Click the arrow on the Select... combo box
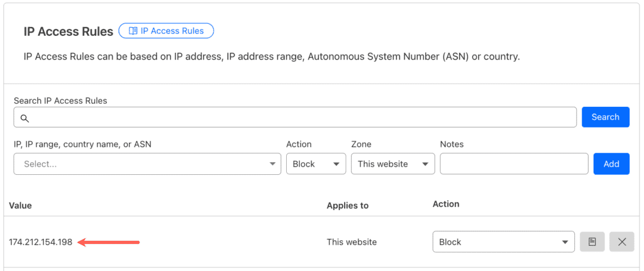 pyautogui.click(x=272, y=164)
